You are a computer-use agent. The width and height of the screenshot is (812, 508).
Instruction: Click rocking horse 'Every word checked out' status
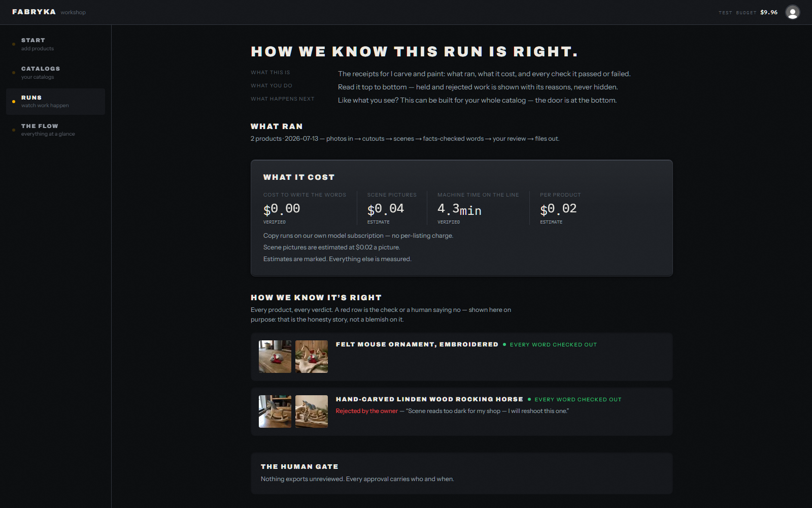click(x=578, y=399)
